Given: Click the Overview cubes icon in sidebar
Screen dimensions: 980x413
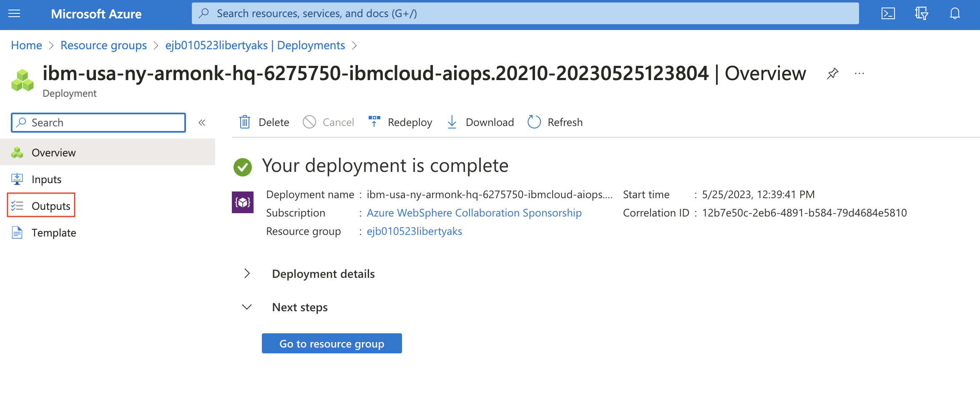Looking at the screenshot, I should tap(17, 153).
